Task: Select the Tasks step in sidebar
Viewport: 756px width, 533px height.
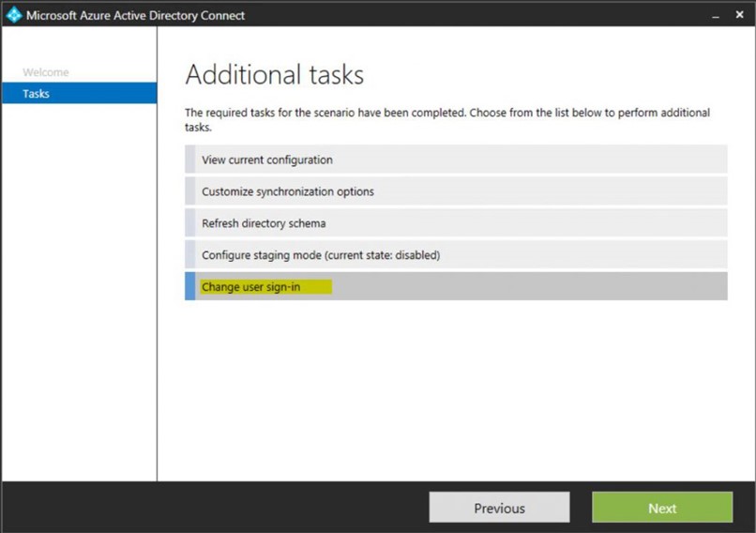Action: [x=80, y=93]
